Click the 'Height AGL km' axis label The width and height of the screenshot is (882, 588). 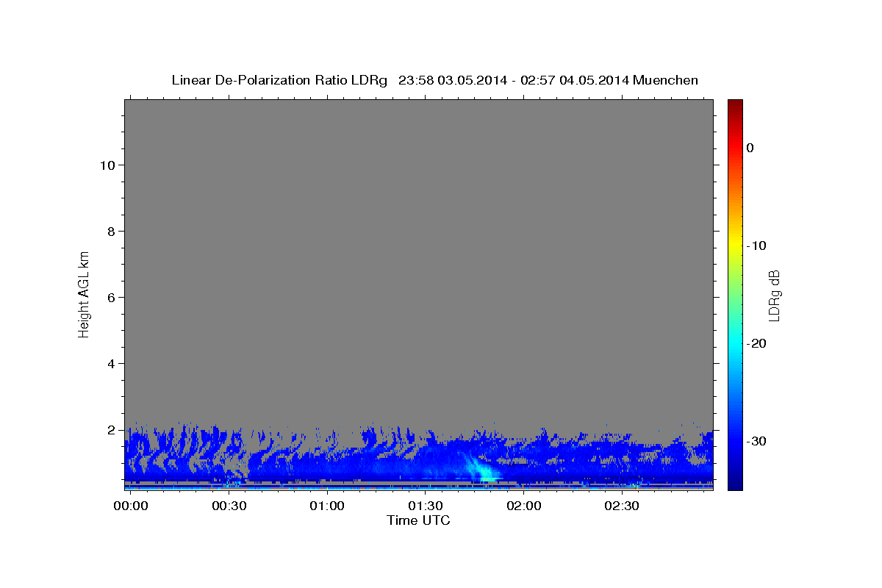[85, 294]
